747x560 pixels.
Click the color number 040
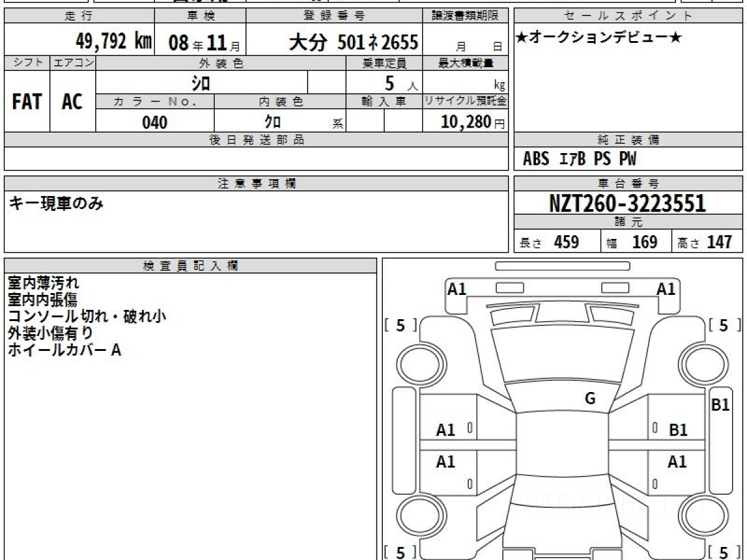tap(155, 123)
